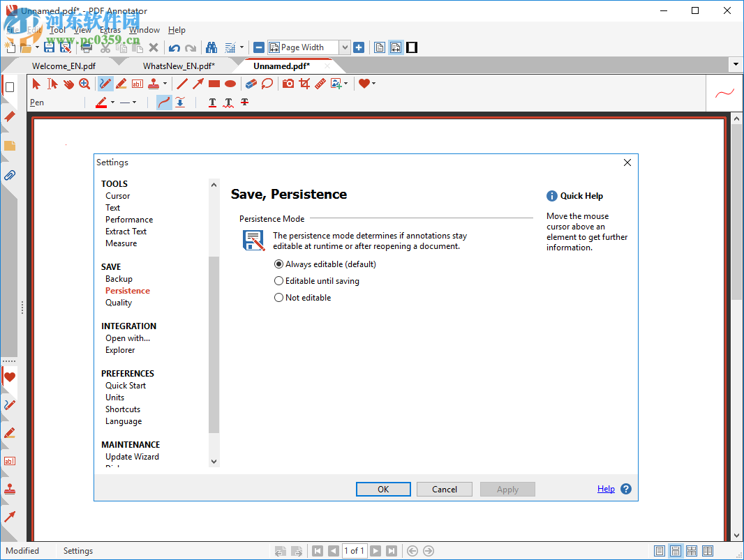Open the pen color picker swatch
The width and height of the screenshot is (744, 560).
coord(103,102)
